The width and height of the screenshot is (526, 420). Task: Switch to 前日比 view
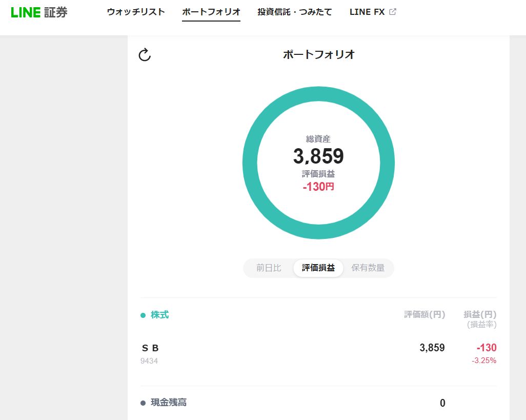268,268
